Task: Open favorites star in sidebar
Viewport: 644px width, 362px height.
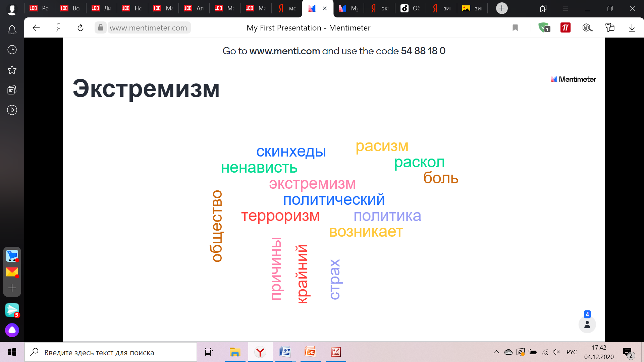Action: coord(12,70)
